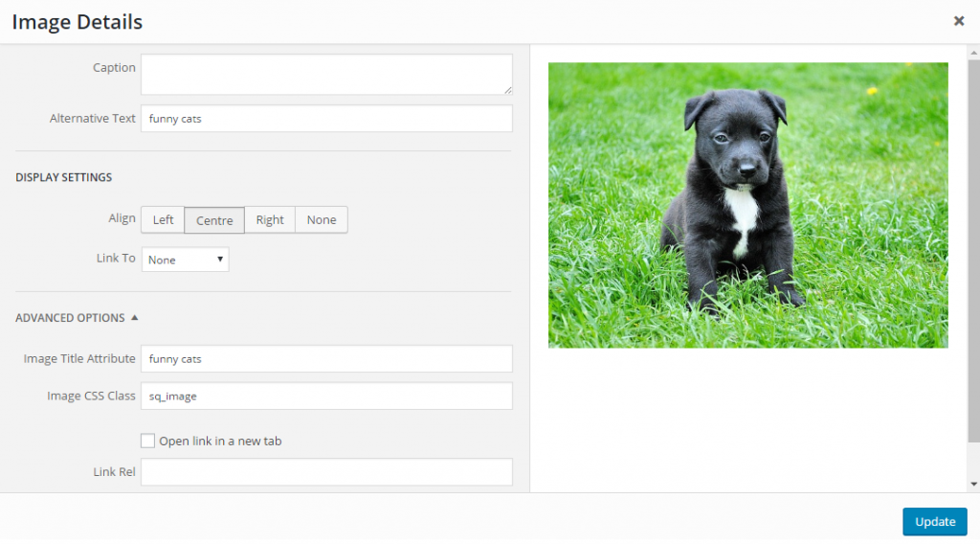Click the Caption text area
Screen dimensions: 980x544
(x=325, y=74)
